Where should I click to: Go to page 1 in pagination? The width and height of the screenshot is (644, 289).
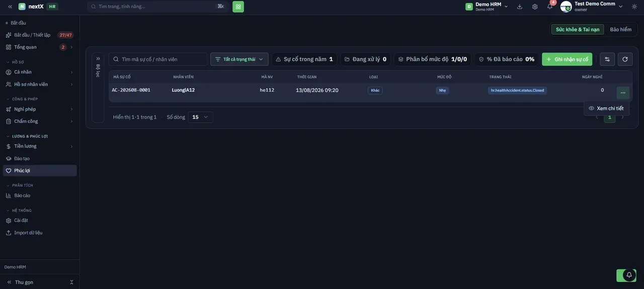point(610,117)
